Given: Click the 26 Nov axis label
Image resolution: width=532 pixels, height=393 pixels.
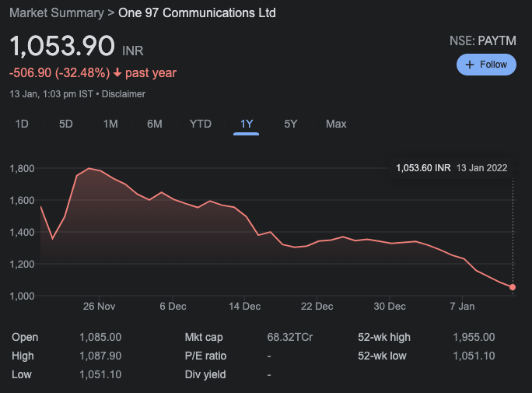Looking at the screenshot, I should [x=99, y=307].
